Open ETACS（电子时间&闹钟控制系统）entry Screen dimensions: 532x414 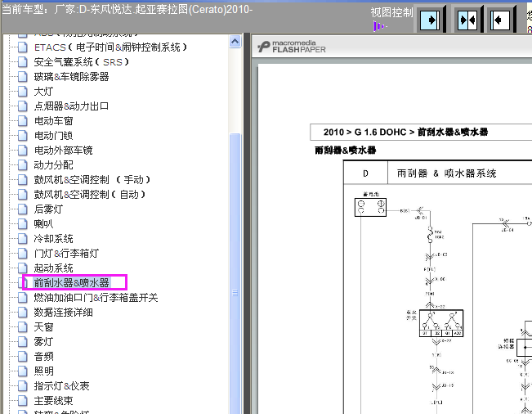(110, 47)
